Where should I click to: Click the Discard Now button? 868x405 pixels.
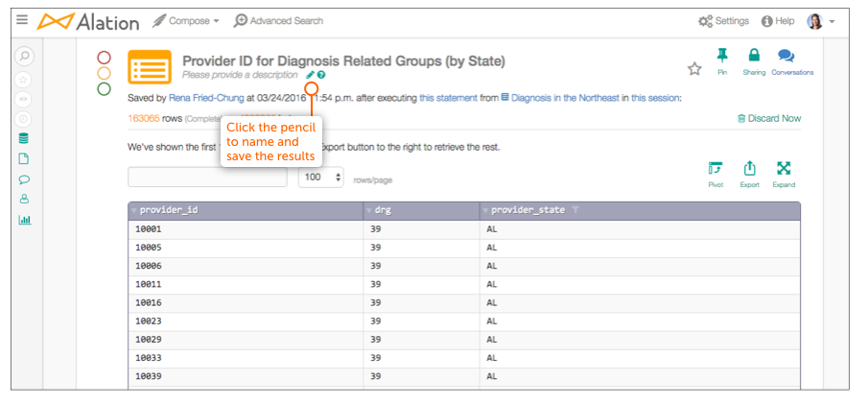(769, 119)
